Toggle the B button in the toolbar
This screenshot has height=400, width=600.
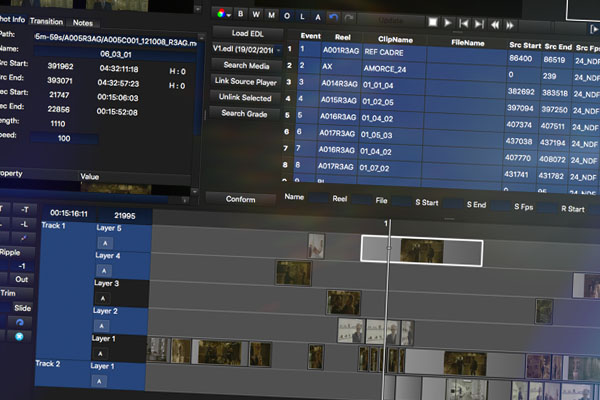coord(241,14)
